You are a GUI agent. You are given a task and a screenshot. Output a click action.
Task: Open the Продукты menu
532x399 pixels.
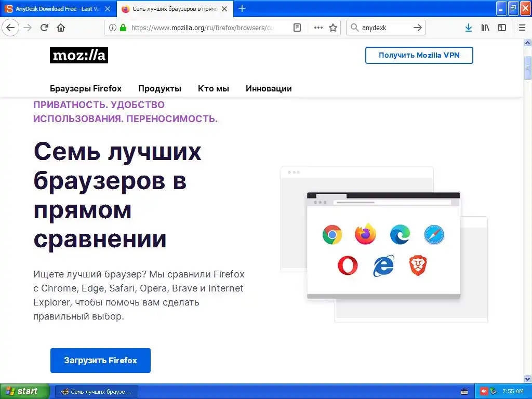[x=160, y=88]
